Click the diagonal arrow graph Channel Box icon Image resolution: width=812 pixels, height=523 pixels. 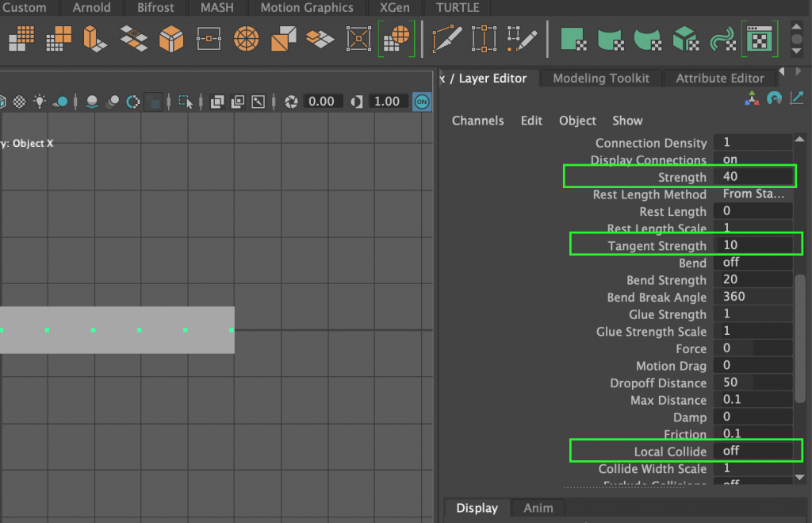click(796, 98)
